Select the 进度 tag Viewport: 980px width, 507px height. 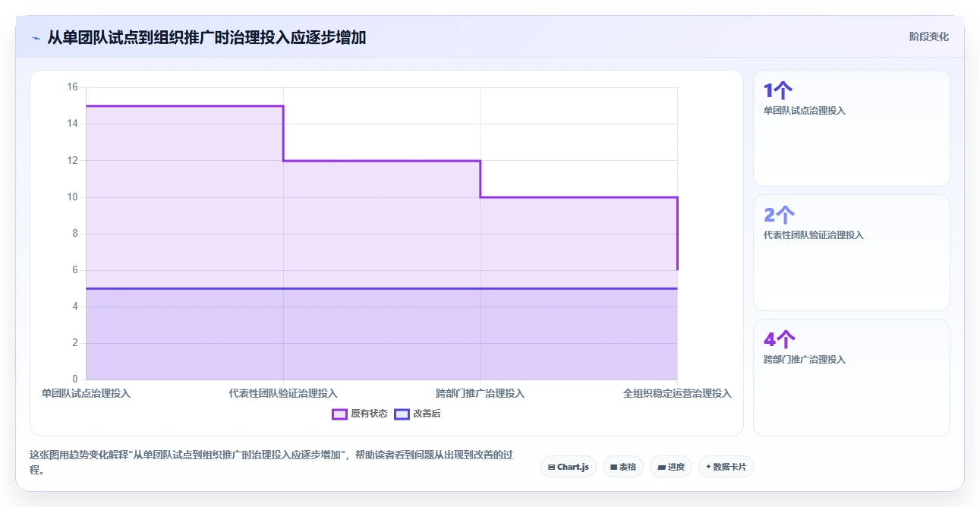click(x=671, y=467)
